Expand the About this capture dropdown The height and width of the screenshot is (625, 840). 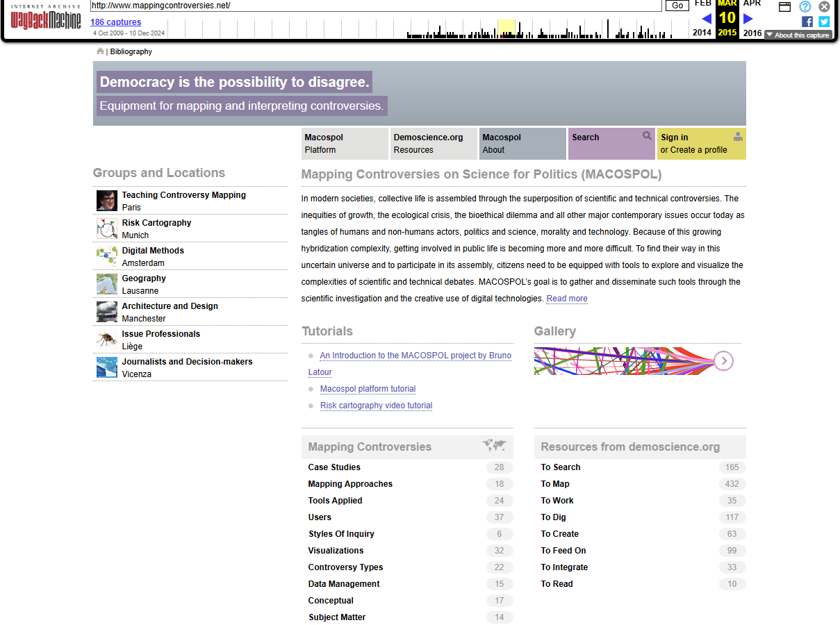point(798,35)
